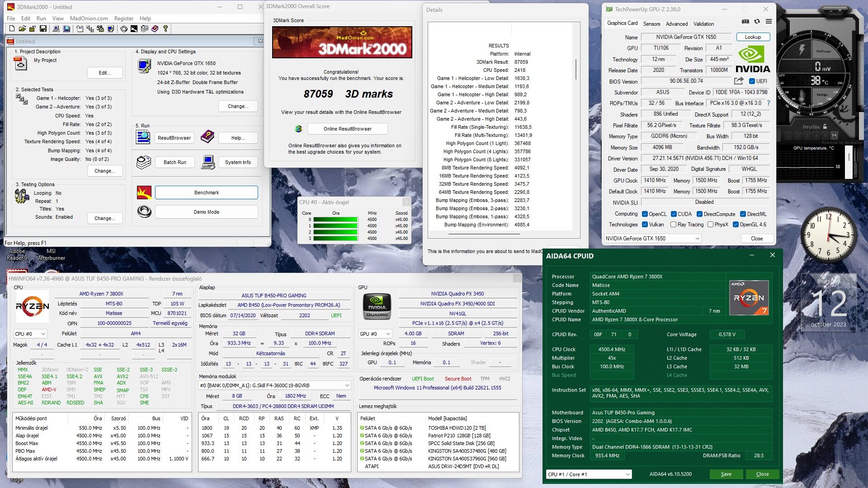This screenshot has width=868, height=488.
Task: Click the Lookup button in GPU-Z
Action: click(x=753, y=37)
